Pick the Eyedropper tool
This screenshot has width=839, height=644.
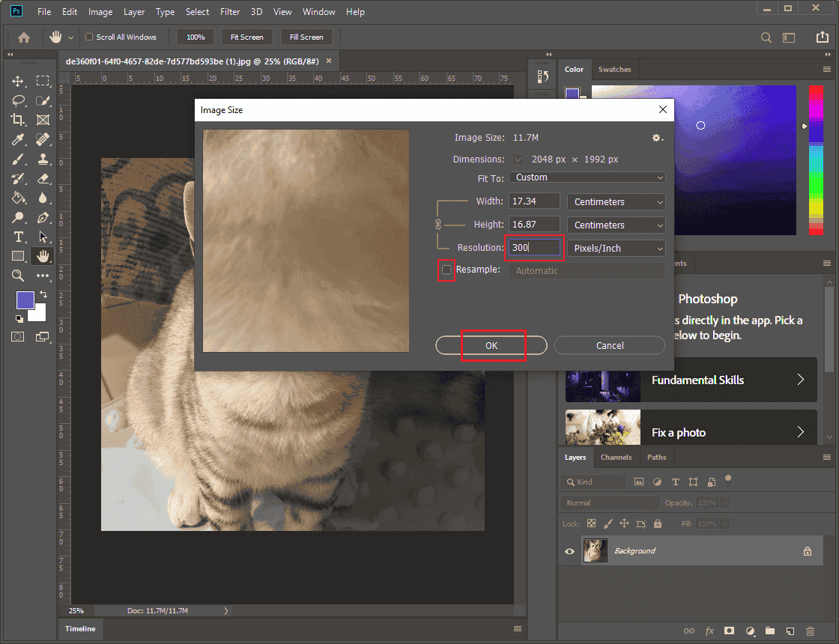[18, 139]
